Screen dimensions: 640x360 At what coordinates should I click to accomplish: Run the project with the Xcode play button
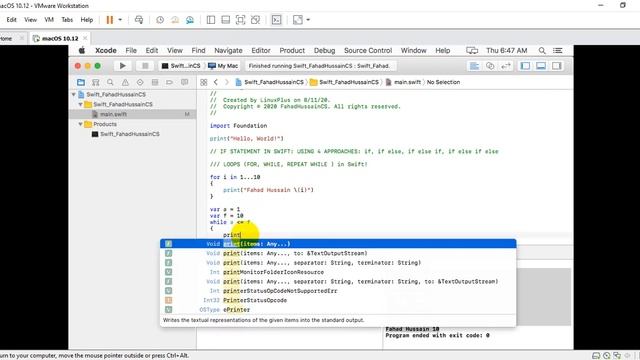click(122, 66)
